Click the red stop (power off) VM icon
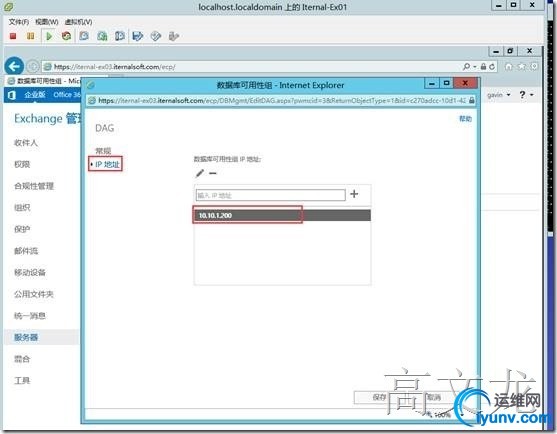 [13, 36]
